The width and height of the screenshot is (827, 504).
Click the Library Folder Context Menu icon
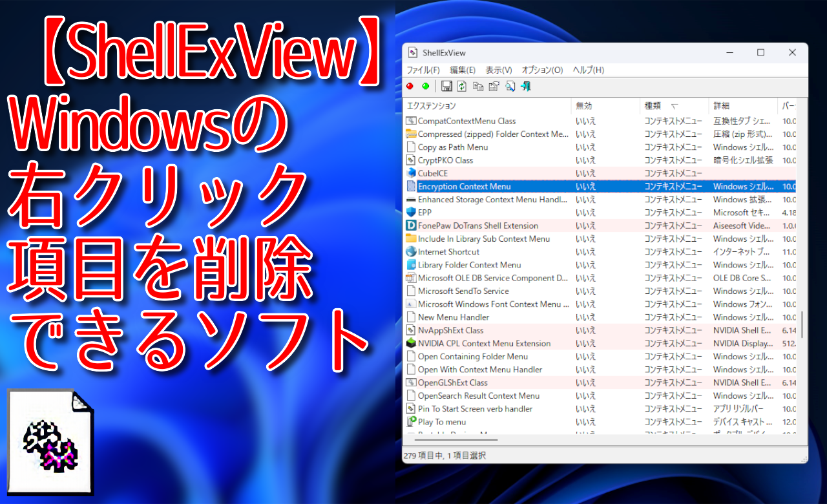[x=411, y=265]
